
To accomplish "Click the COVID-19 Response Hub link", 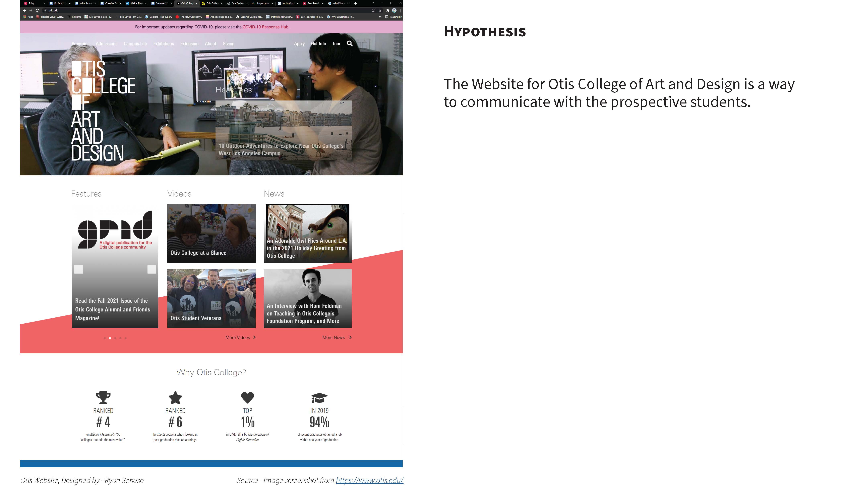I will coord(265,27).
